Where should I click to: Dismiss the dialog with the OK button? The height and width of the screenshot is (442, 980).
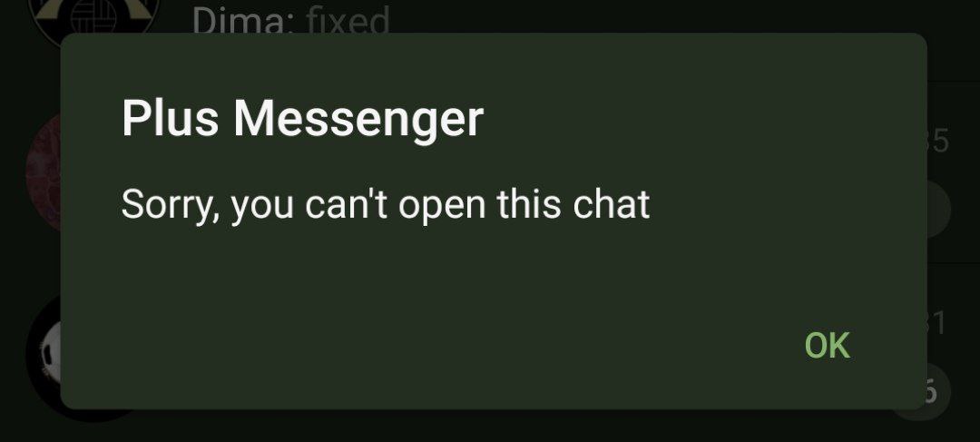[827, 346]
